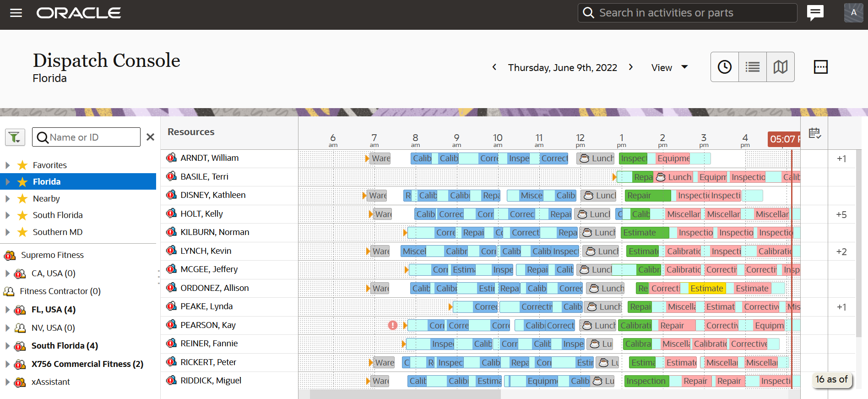Switch to list view icon
The image size is (868, 399).
pos(753,67)
